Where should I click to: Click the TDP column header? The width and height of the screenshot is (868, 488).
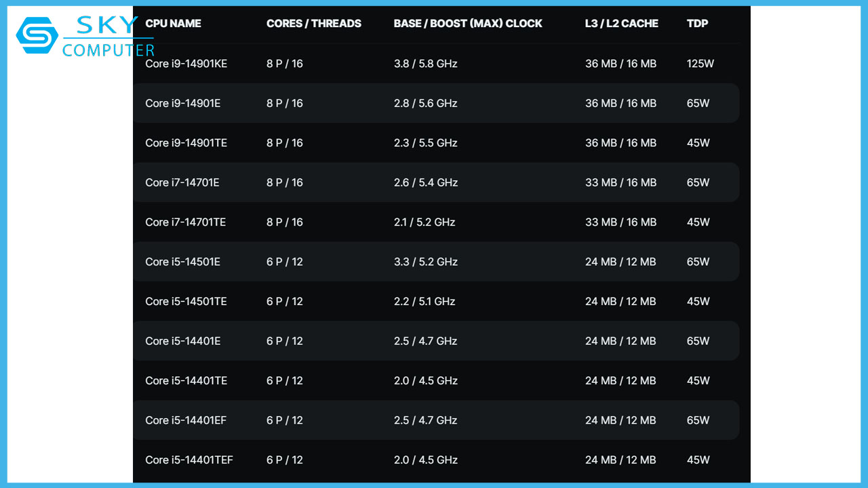tap(697, 24)
